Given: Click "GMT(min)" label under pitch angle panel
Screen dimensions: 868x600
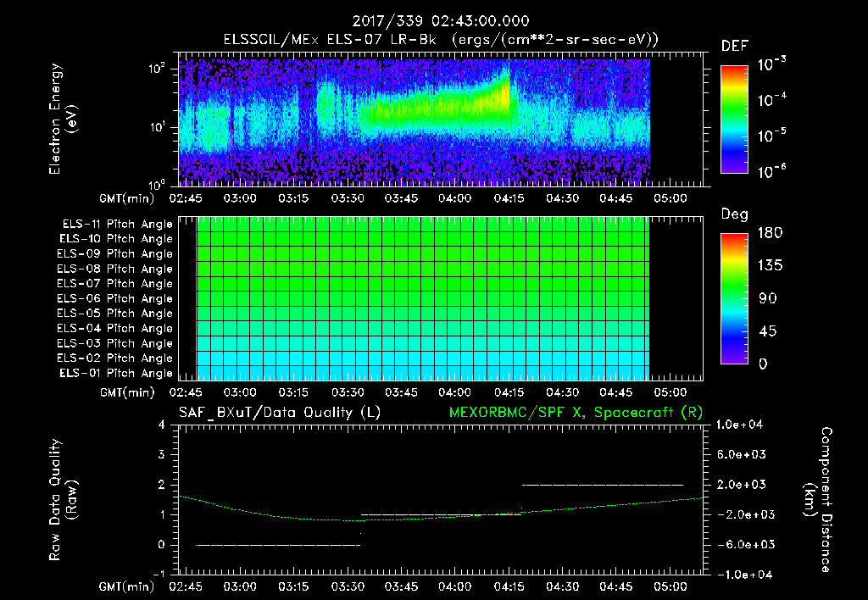Looking at the screenshot, I should [127, 393].
